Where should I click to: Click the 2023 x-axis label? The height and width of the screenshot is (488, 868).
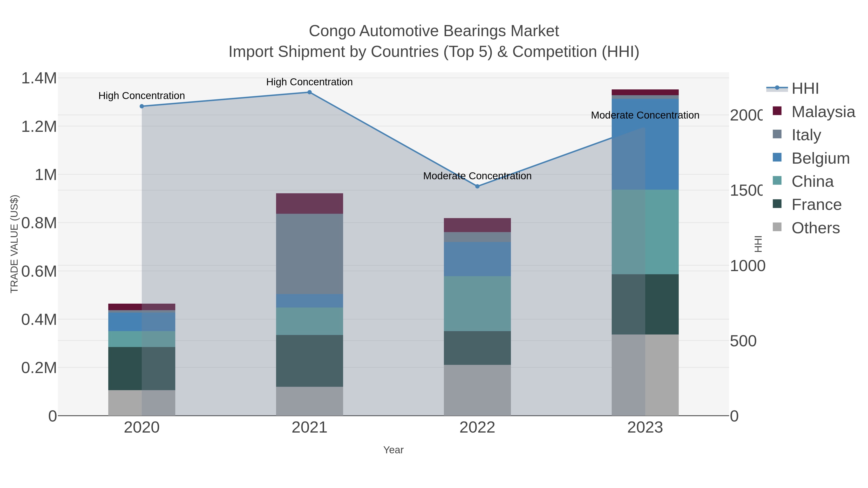645,428
